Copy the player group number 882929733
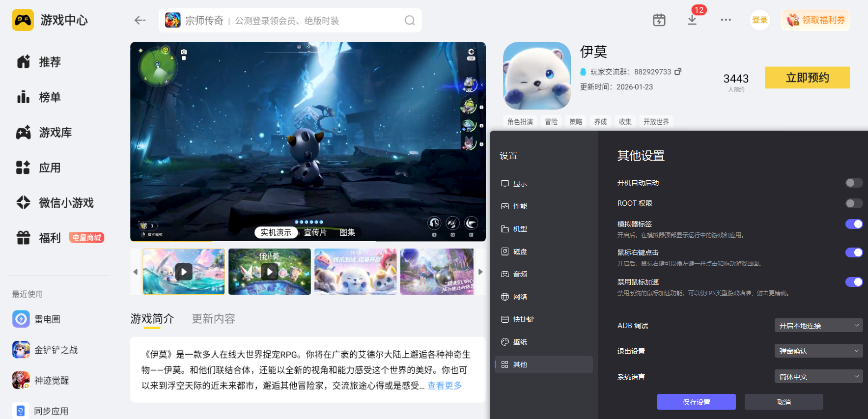 pos(678,72)
